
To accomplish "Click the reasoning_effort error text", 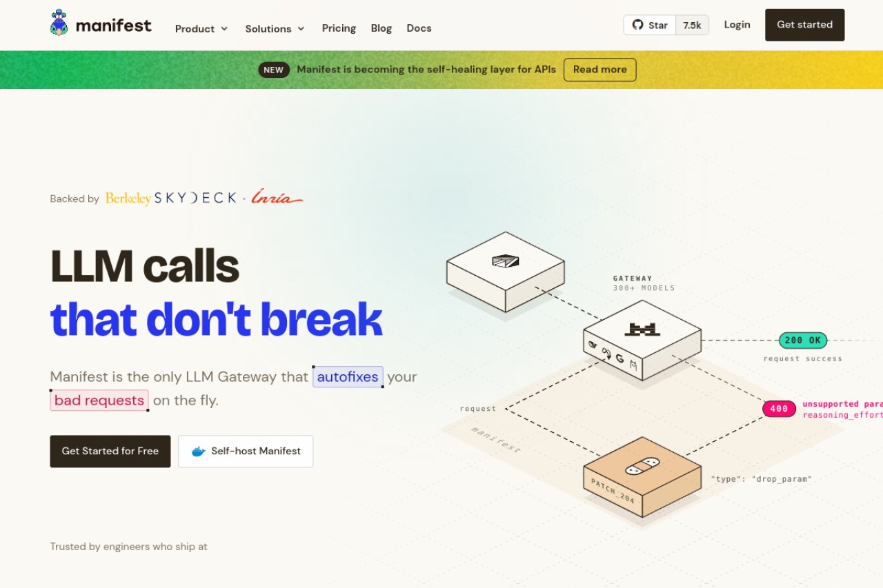I will (x=842, y=415).
